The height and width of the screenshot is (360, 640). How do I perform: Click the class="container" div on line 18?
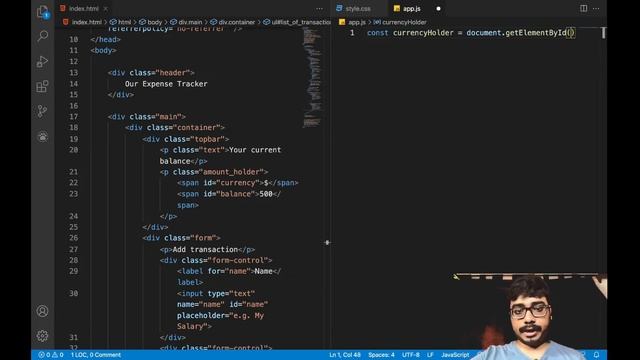175,128
